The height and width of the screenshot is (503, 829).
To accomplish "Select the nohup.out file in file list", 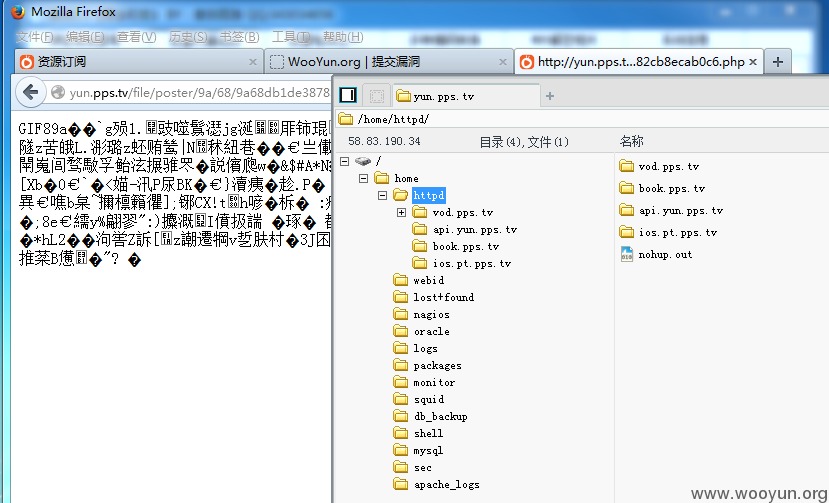I will click(x=656, y=254).
